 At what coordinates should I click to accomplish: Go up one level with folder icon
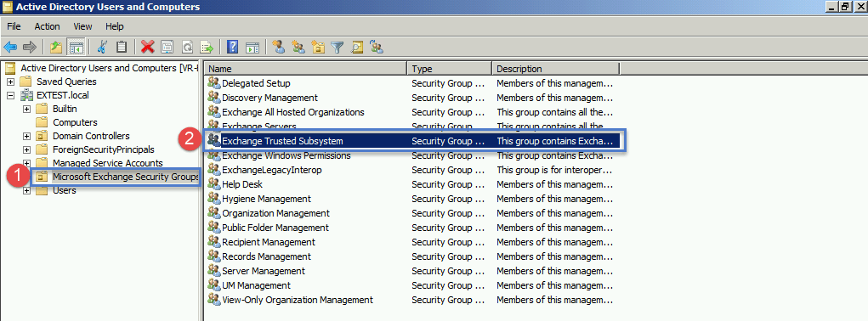point(56,47)
